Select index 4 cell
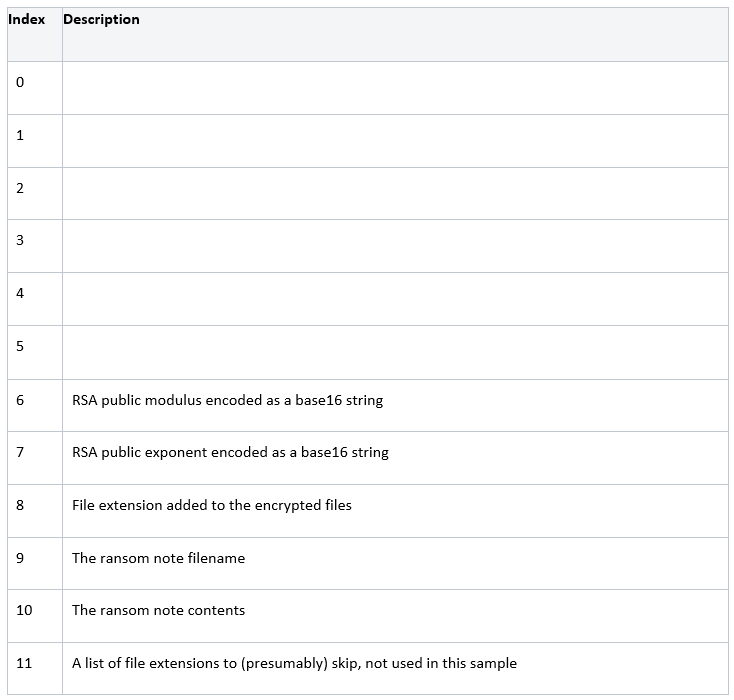The image size is (734, 700). [35, 299]
